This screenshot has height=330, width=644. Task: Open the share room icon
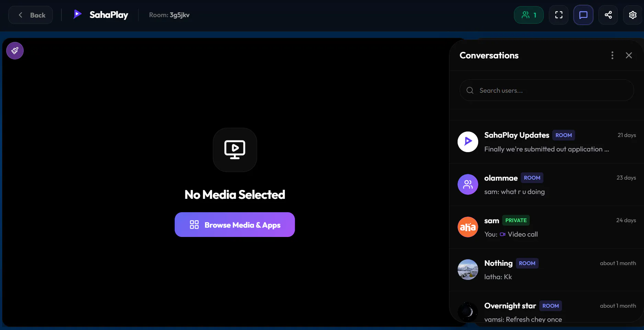[608, 15]
